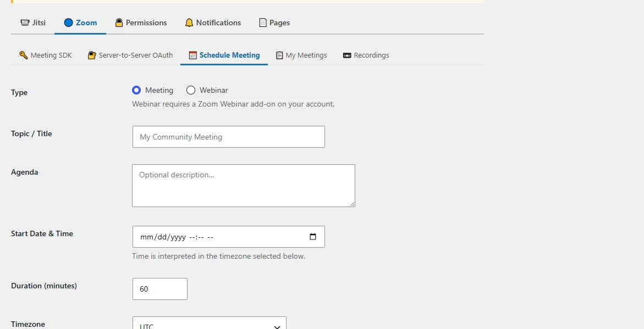View the My Meetings sub-tab

(x=301, y=55)
